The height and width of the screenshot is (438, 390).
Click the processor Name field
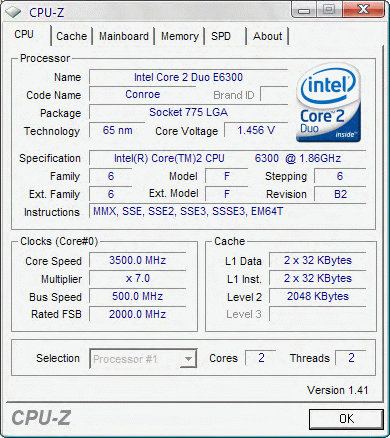pos(188,77)
